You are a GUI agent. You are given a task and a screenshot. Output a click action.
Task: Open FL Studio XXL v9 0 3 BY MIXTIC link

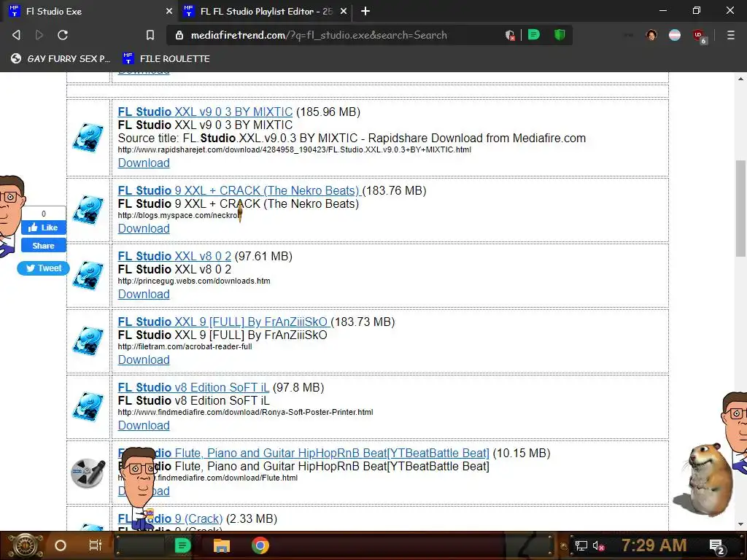tap(205, 112)
